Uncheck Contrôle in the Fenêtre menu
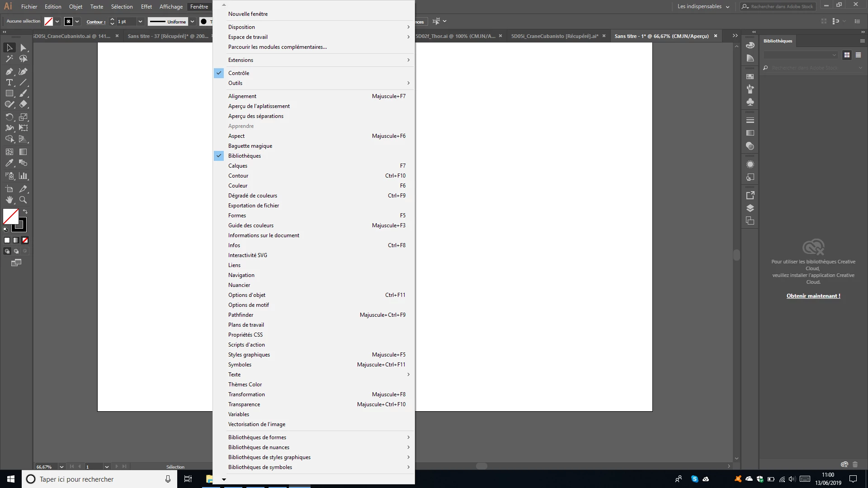 (239, 73)
